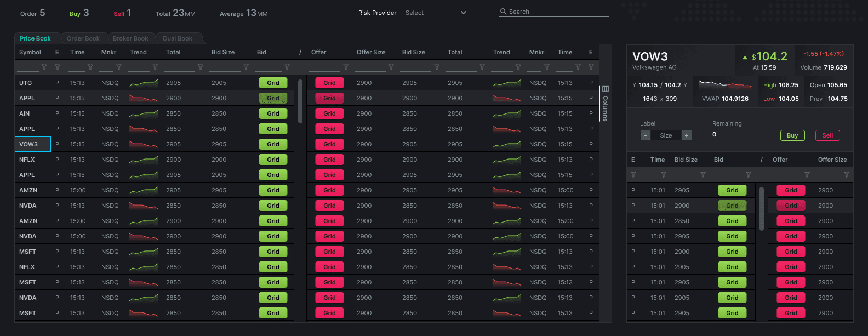Click the green Grid bid button in UTG row
Screen dimensions: 868x336
tap(273, 83)
